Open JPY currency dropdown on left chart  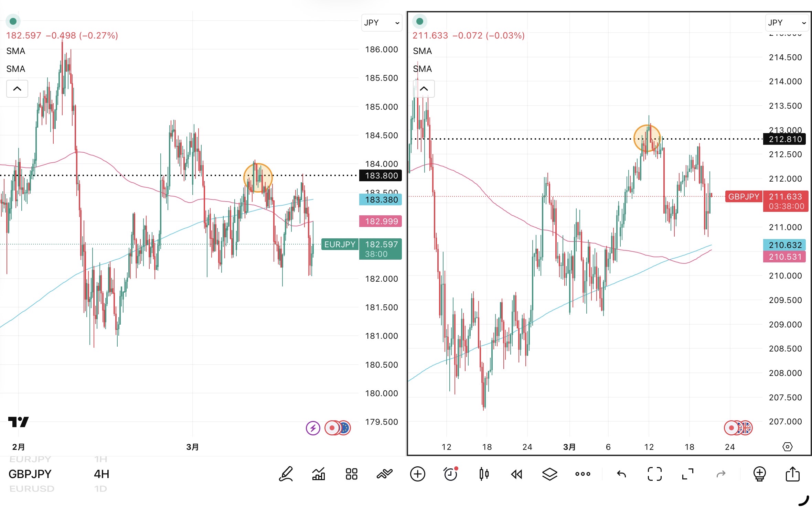[382, 23]
